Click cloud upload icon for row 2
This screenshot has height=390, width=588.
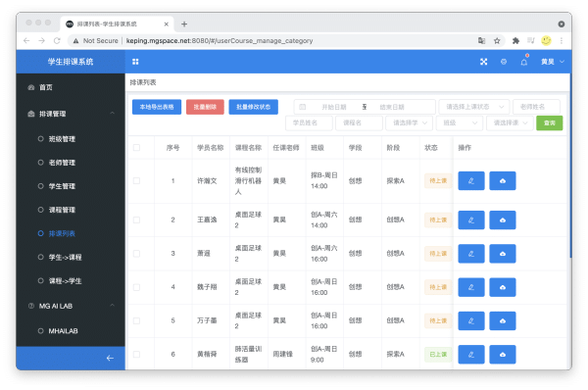pyautogui.click(x=503, y=220)
